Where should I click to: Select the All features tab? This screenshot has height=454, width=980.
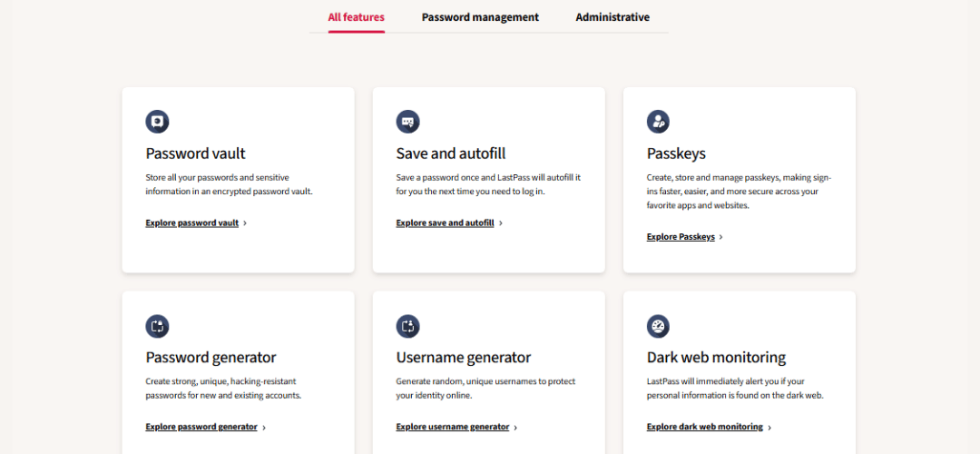pyautogui.click(x=357, y=17)
